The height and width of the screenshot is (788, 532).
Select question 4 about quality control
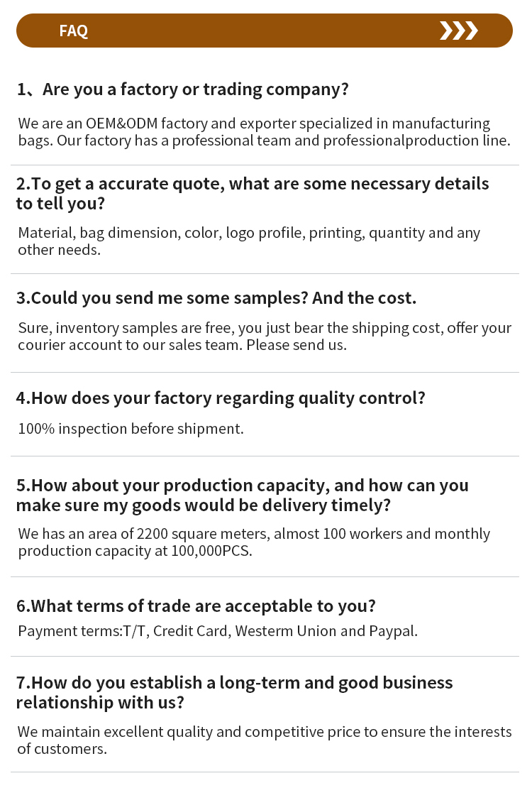coord(221,398)
